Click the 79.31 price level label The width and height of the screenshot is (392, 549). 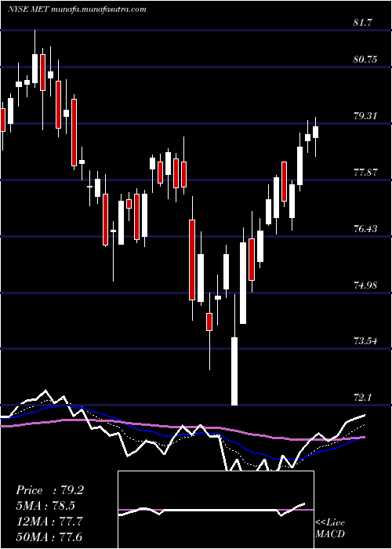click(x=365, y=116)
